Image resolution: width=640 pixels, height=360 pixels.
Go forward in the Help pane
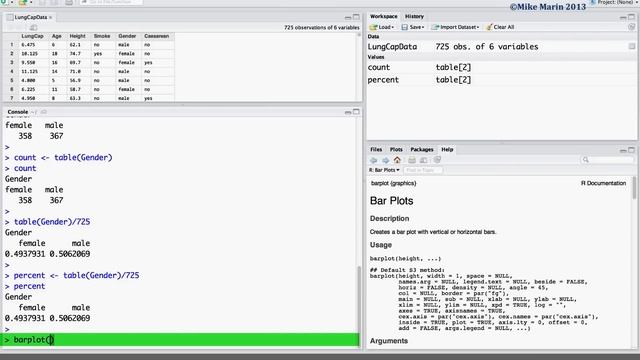(x=385, y=160)
